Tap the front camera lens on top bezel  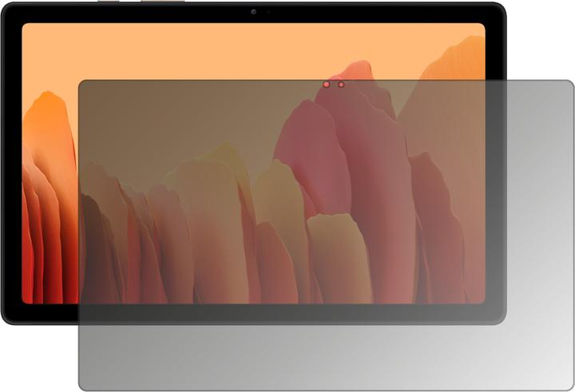[253, 12]
